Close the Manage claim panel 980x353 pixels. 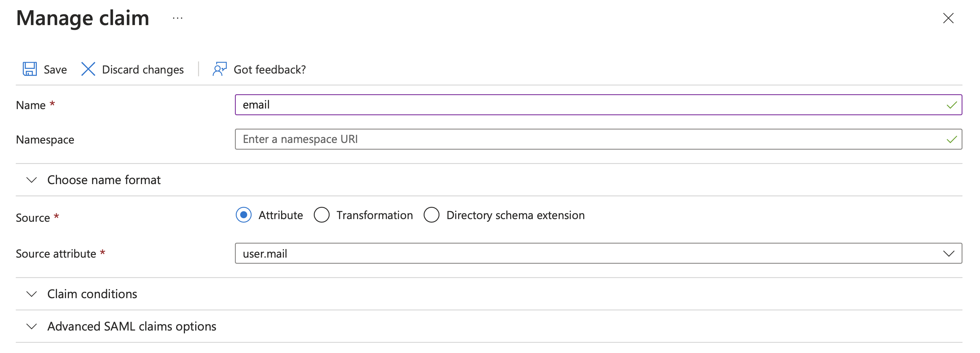point(948,18)
